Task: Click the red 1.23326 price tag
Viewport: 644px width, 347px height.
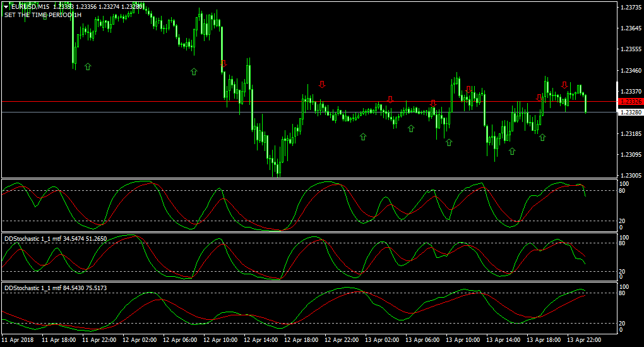Action: click(631, 102)
